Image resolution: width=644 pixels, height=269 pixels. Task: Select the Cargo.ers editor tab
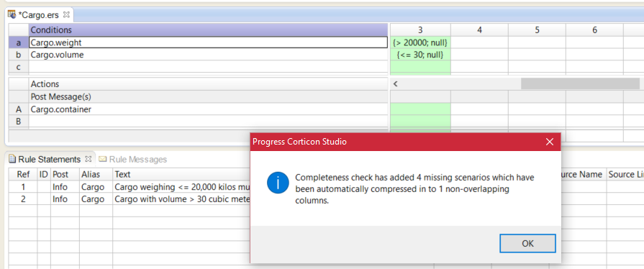pyautogui.click(x=38, y=15)
